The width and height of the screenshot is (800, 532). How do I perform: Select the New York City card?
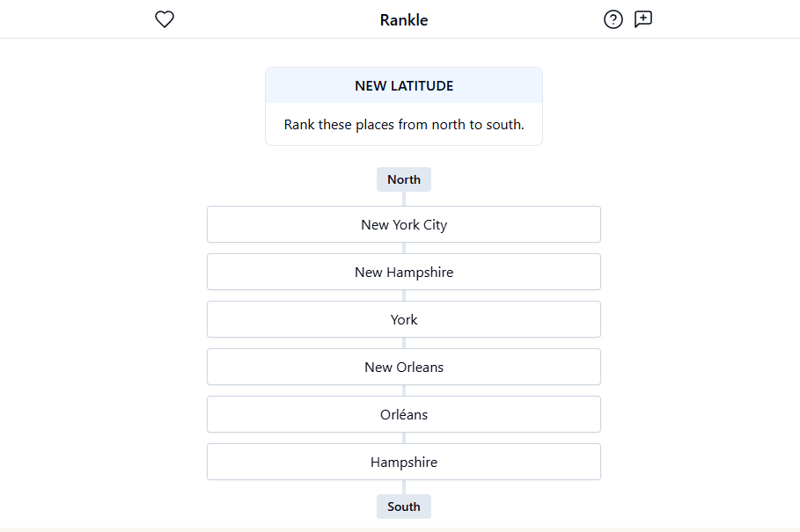(403, 224)
